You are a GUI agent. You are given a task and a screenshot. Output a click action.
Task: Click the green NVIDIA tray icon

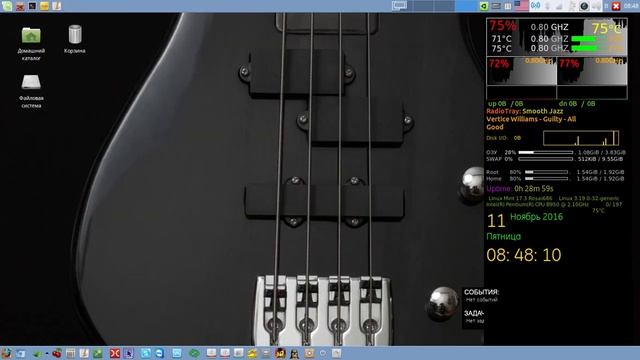pos(484,6)
